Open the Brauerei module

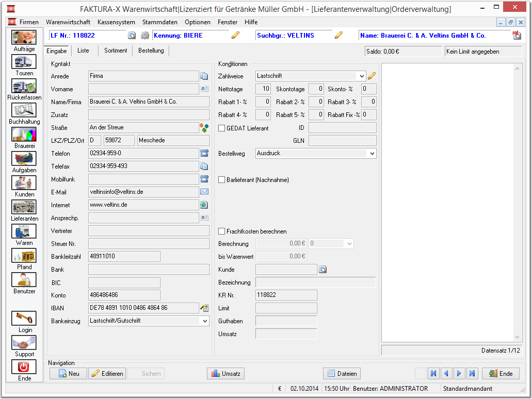(x=24, y=134)
